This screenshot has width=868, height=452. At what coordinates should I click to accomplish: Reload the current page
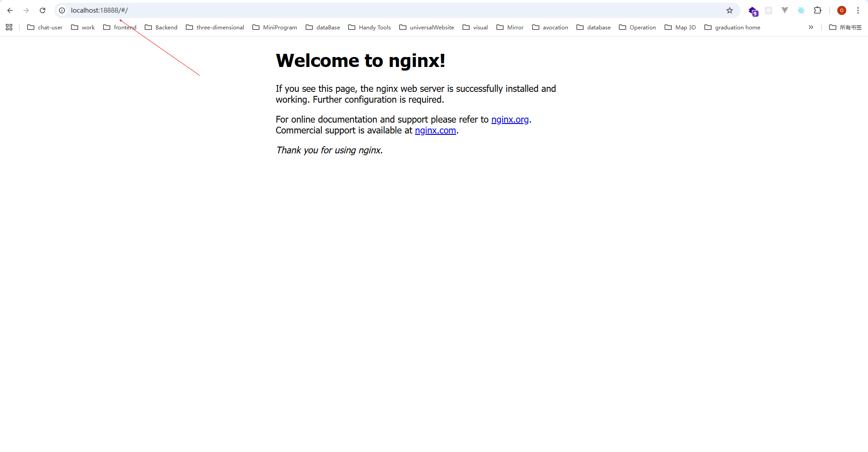42,10
